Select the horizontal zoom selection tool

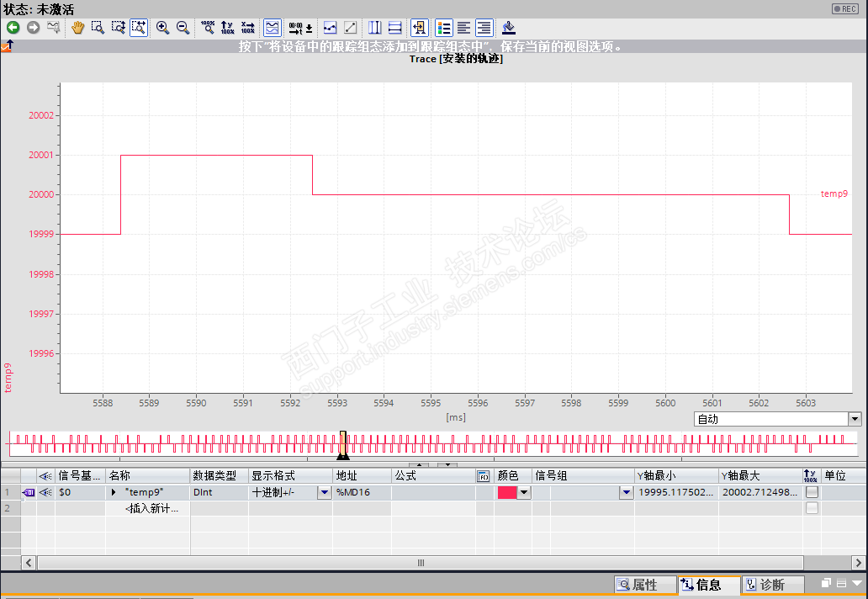(139, 27)
